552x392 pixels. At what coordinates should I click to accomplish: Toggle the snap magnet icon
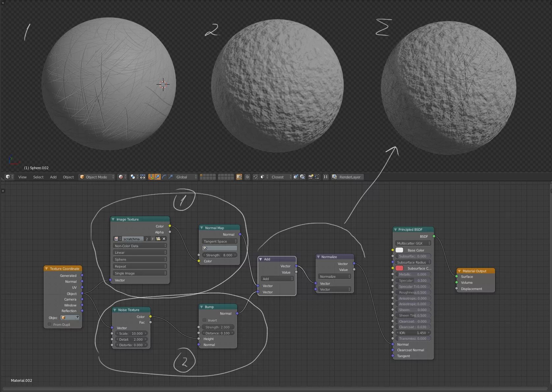point(255,177)
